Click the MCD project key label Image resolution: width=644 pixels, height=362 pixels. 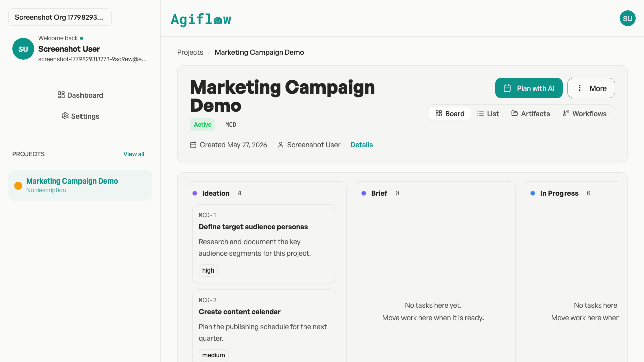pyautogui.click(x=231, y=125)
